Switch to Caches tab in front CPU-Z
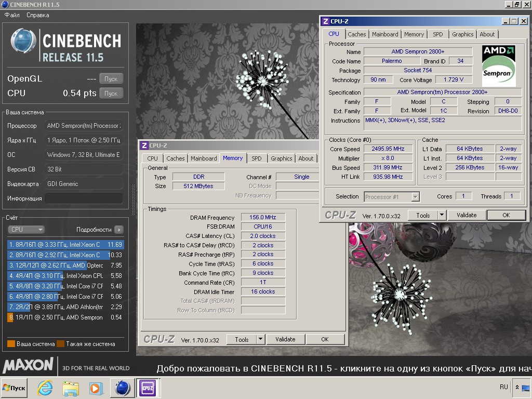 [x=356, y=34]
